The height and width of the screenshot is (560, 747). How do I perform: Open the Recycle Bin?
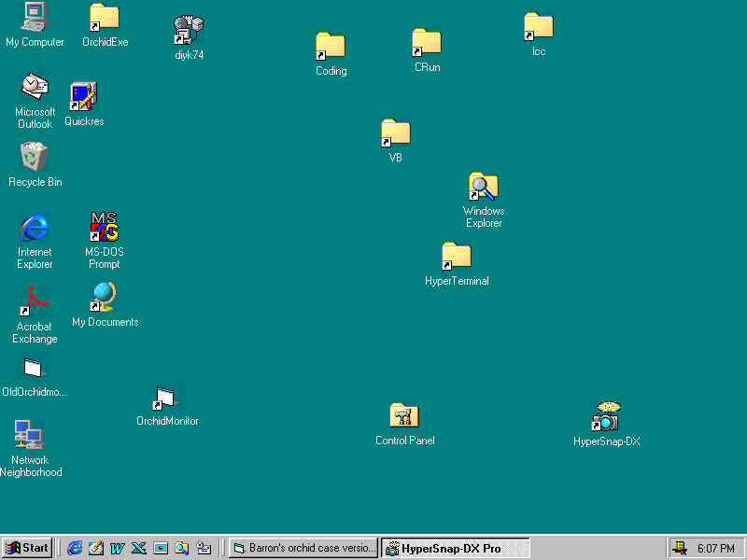[35, 157]
